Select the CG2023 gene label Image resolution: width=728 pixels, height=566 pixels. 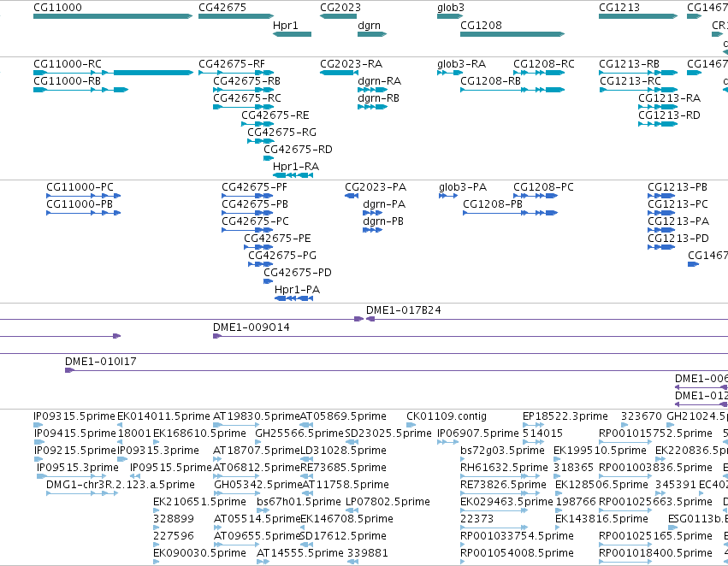[x=340, y=8]
